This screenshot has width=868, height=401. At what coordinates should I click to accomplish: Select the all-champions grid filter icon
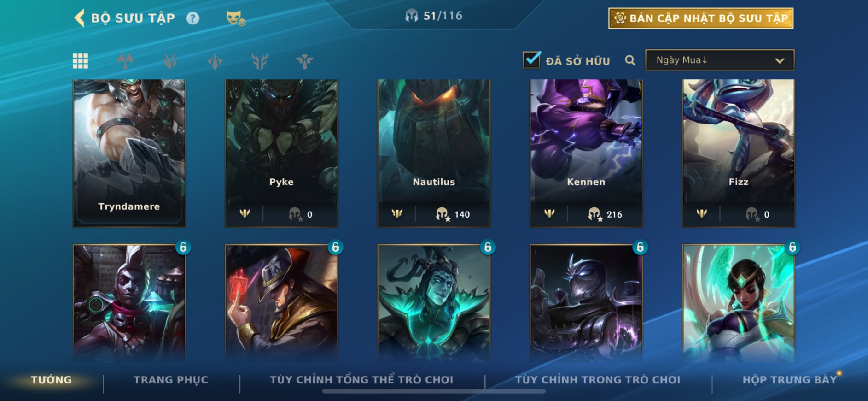coord(81,61)
